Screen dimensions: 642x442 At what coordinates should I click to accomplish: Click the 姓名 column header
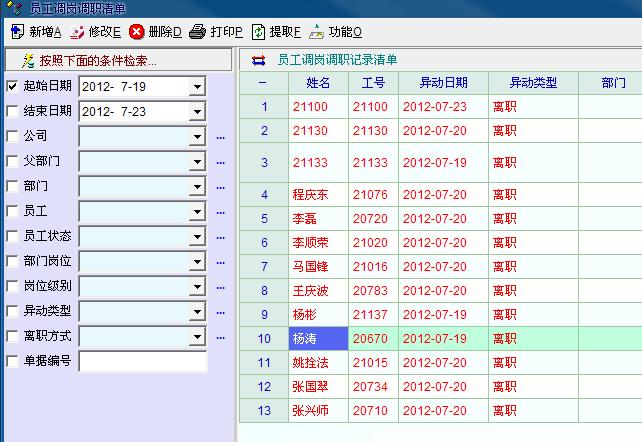(316, 82)
